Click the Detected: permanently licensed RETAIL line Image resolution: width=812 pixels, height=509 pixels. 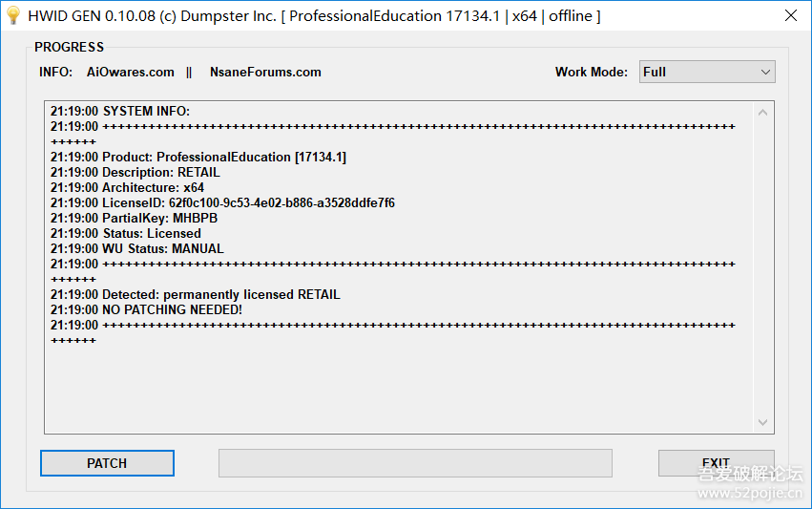coord(195,294)
